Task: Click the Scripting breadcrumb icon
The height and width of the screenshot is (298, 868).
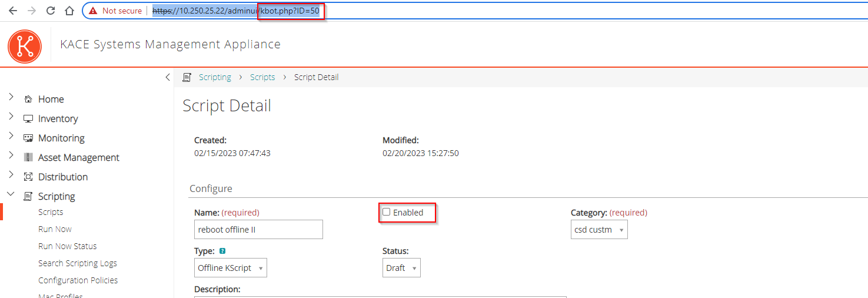Action: [x=187, y=77]
